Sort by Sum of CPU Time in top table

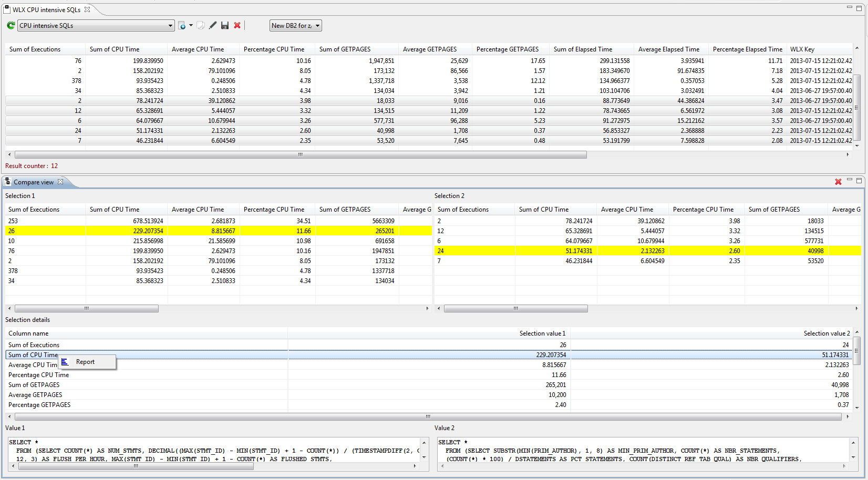point(115,49)
